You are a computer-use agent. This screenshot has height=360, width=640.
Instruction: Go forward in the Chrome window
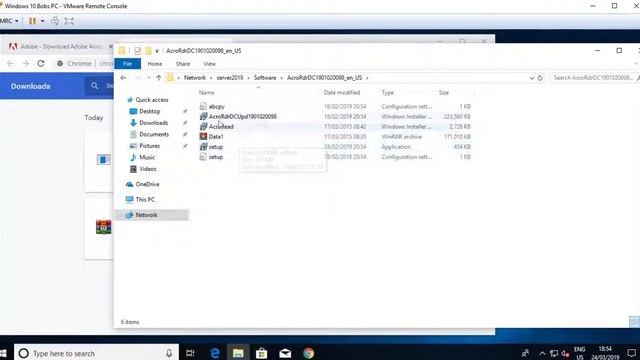point(25,63)
